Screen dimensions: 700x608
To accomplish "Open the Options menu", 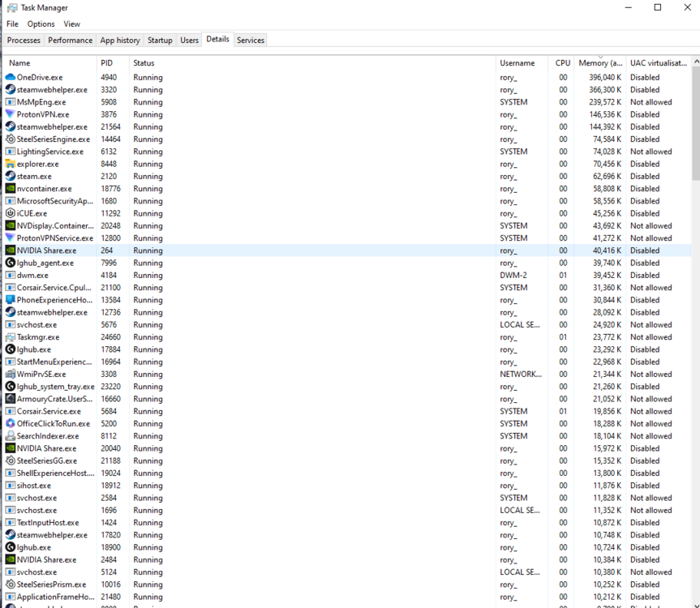I will click(x=41, y=24).
